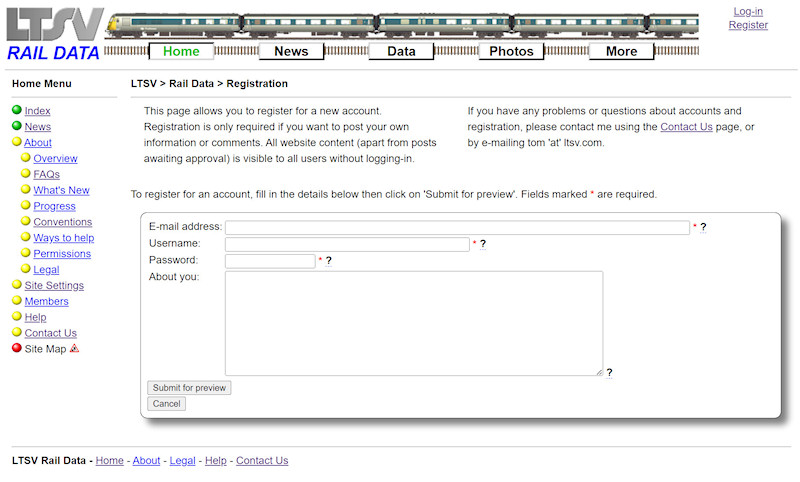Click into the Password field
800x482 pixels.
[270, 261]
